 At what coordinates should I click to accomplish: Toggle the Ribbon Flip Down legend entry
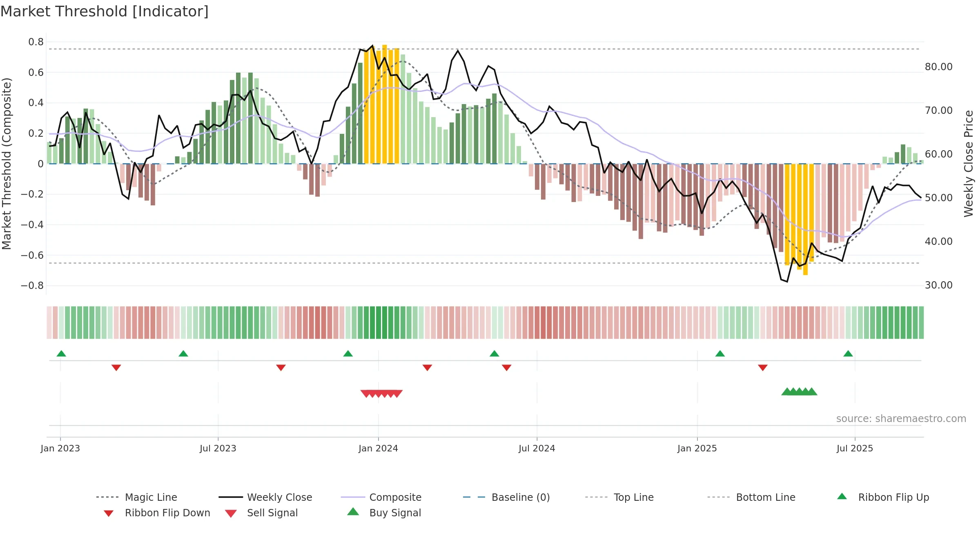point(156,513)
